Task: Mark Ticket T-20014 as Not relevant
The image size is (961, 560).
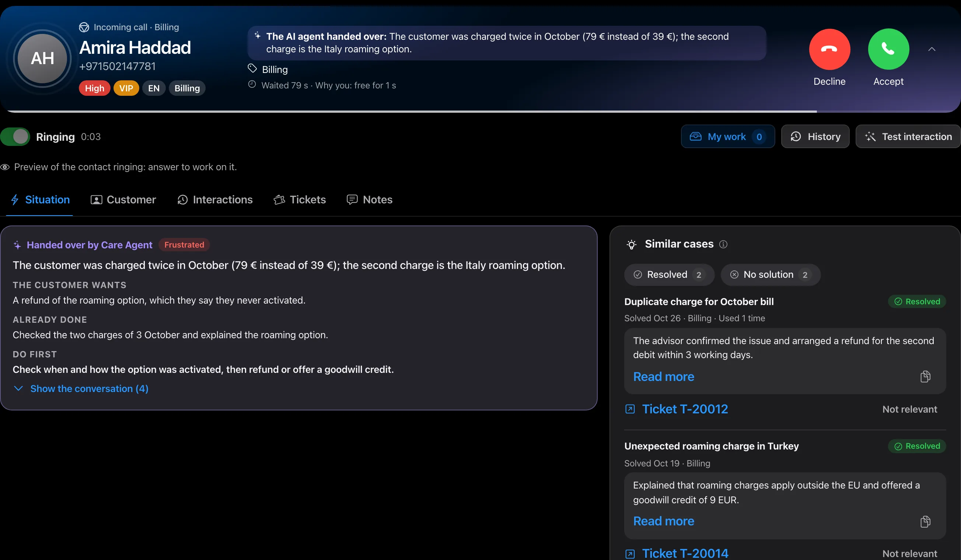Action: click(909, 553)
